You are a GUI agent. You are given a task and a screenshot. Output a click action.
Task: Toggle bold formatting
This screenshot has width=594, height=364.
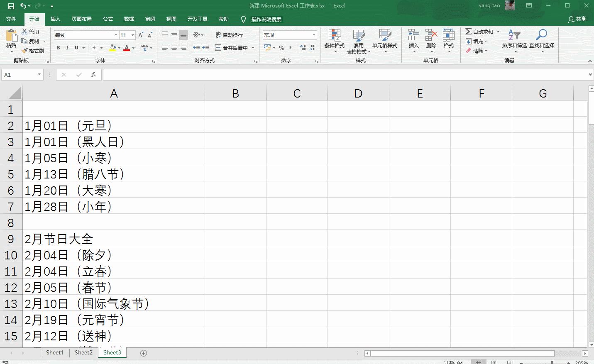pyautogui.click(x=58, y=48)
